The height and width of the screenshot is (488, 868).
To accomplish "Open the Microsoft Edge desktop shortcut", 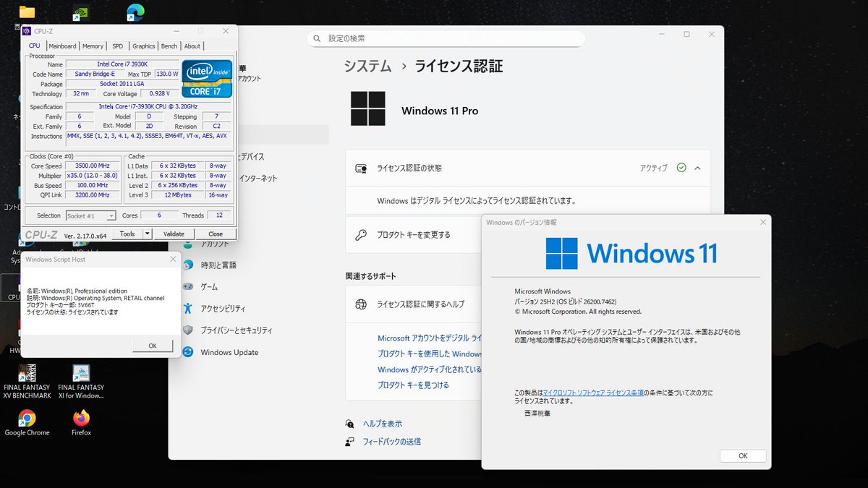I will (x=135, y=12).
